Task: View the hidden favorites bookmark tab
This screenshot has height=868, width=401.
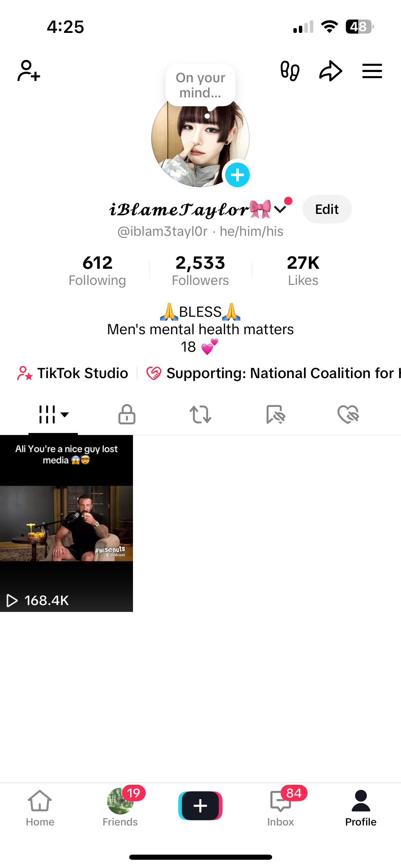Action: 275,414
